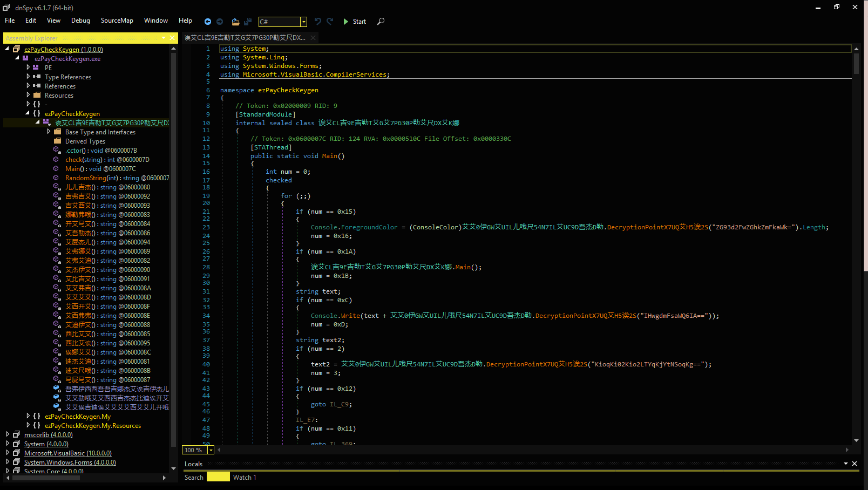Click the ezPayCheckKeygen.exe module icon
The image size is (868, 490).
pyautogui.click(x=25, y=58)
